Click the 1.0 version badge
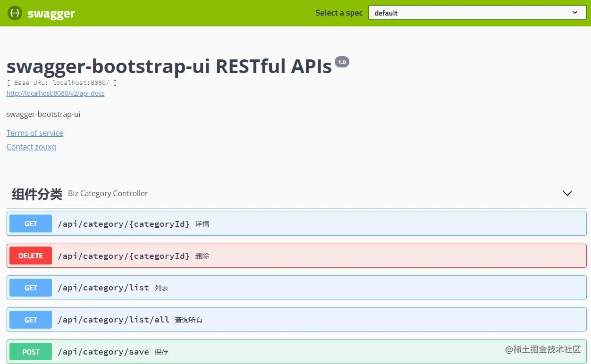The height and width of the screenshot is (364, 591). click(x=342, y=62)
